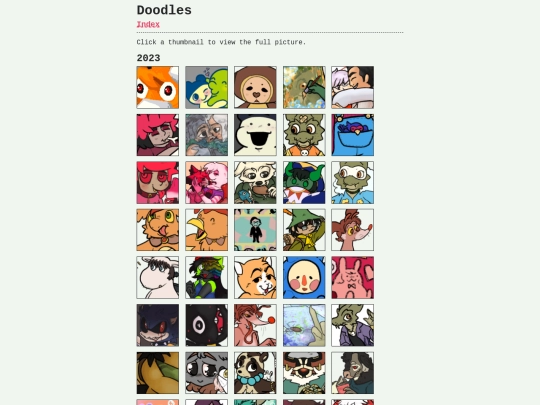View the orange cat with white muzzle thumbnail
The width and height of the screenshot is (540, 405).
[x=255, y=278]
